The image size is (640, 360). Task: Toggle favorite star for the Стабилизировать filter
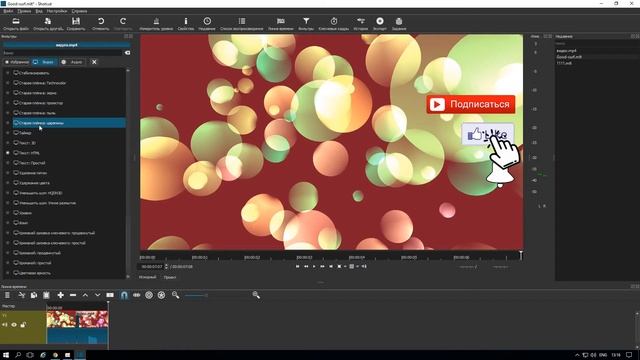click(x=7, y=73)
